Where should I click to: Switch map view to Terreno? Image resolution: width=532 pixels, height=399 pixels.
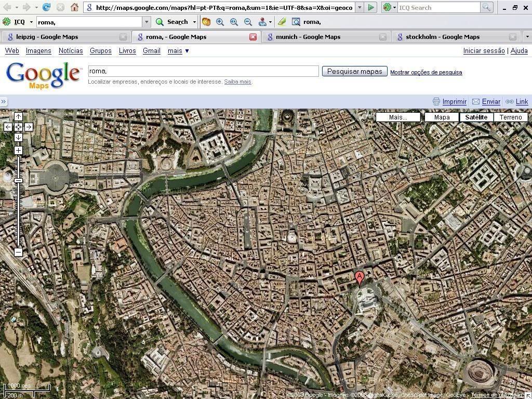(x=511, y=117)
